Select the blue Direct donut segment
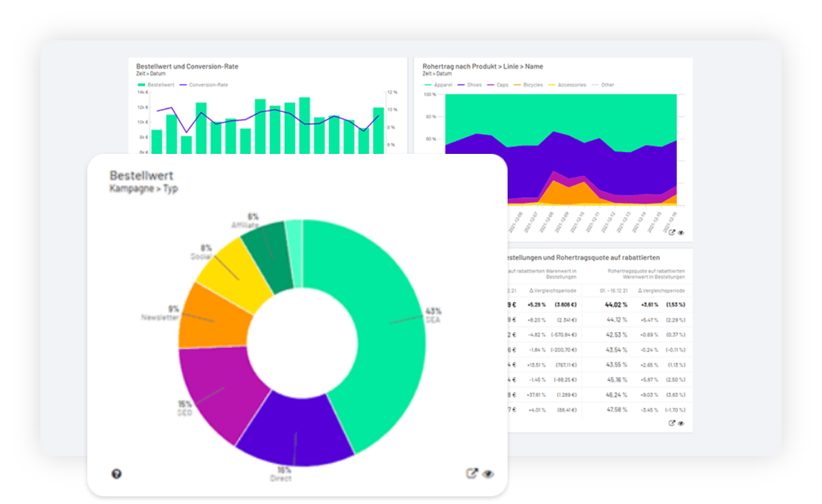The height and width of the screenshot is (504, 822). (x=296, y=430)
